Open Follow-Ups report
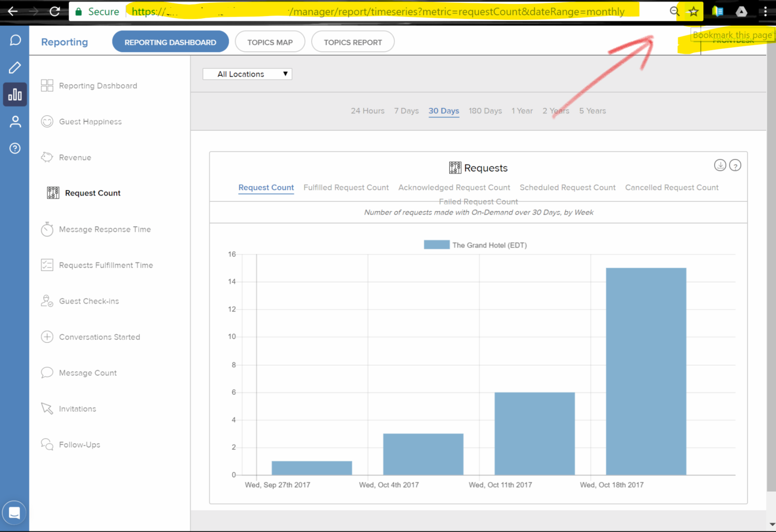The height and width of the screenshot is (532, 776). coord(79,445)
